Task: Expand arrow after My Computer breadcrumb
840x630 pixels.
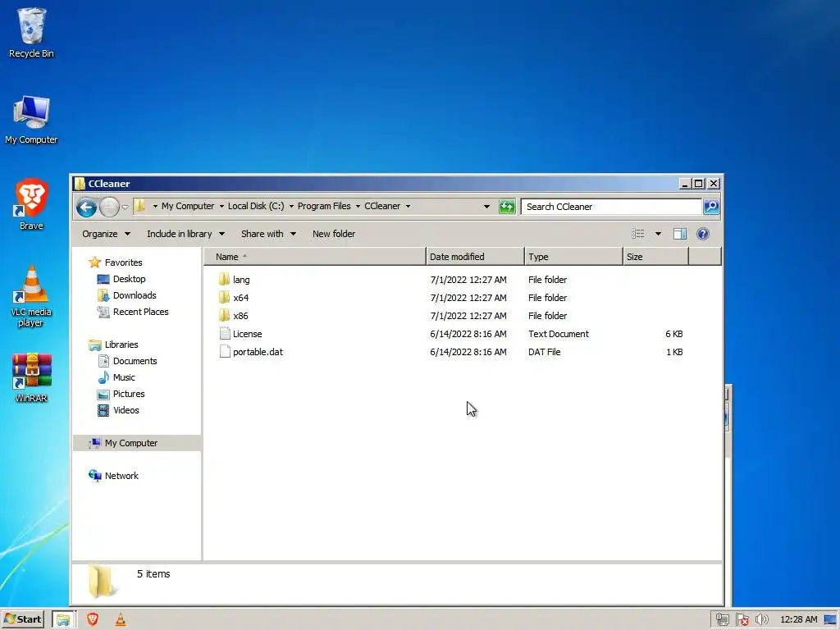Action: click(x=221, y=206)
